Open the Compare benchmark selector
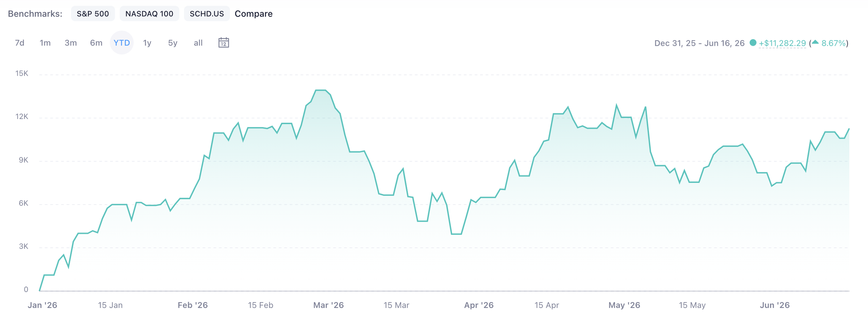The height and width of the screenshot is (325, 868). (x=253, y=14)
